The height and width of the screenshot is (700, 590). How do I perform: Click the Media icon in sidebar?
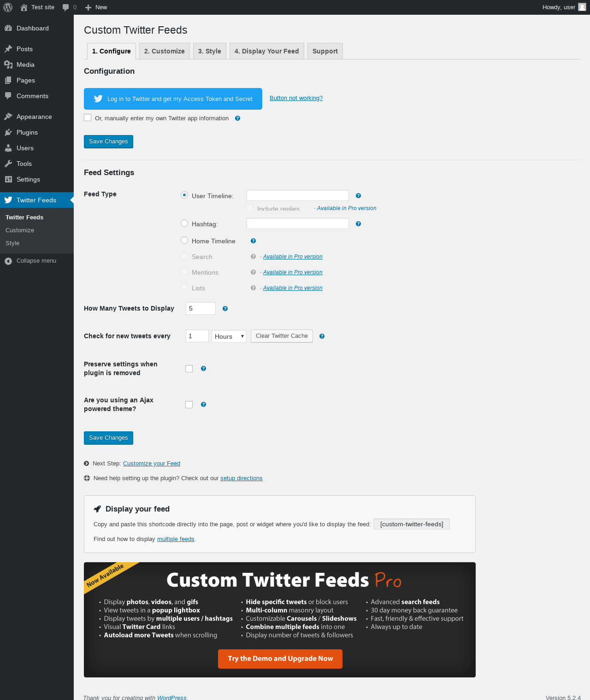tap(8, 65)
